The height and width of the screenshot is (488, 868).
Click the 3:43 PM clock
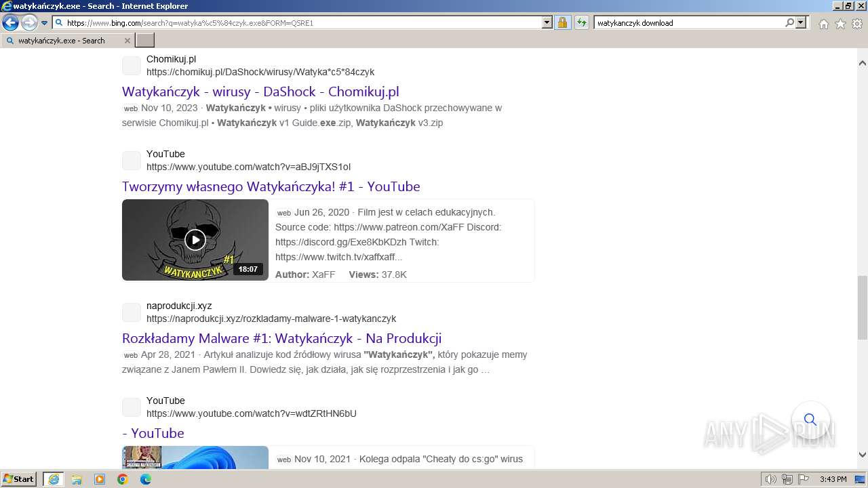833,479
